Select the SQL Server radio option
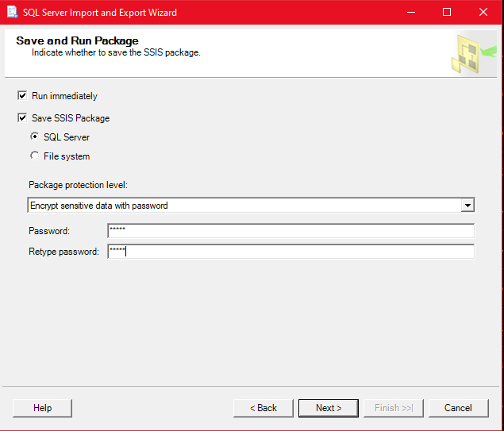The height and width of the screenshot is (431, 504). point(35,137)
